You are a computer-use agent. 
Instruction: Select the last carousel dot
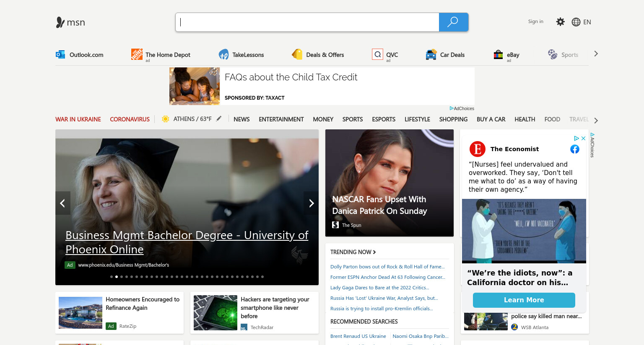262,277
